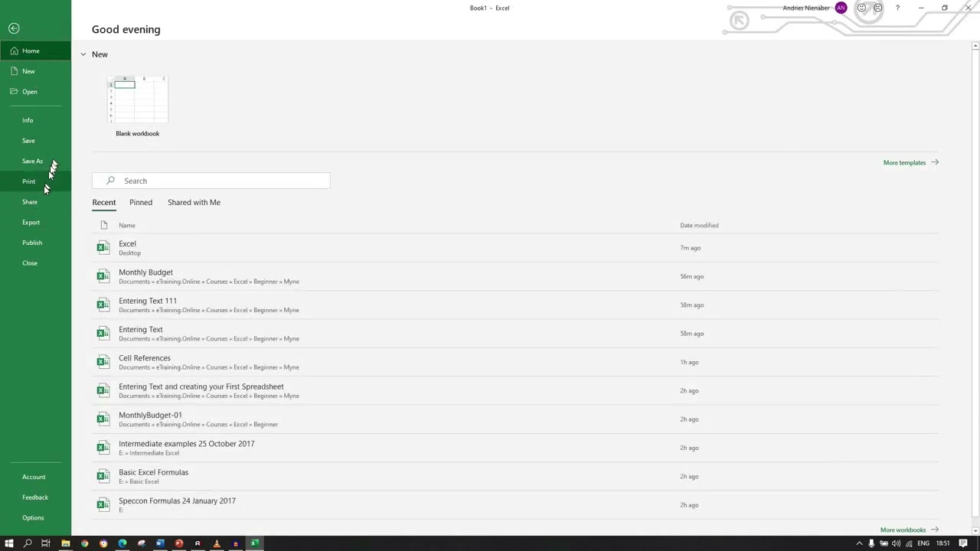
Task: Select Open in the backstage sidebar
Action: pos(35,92)
